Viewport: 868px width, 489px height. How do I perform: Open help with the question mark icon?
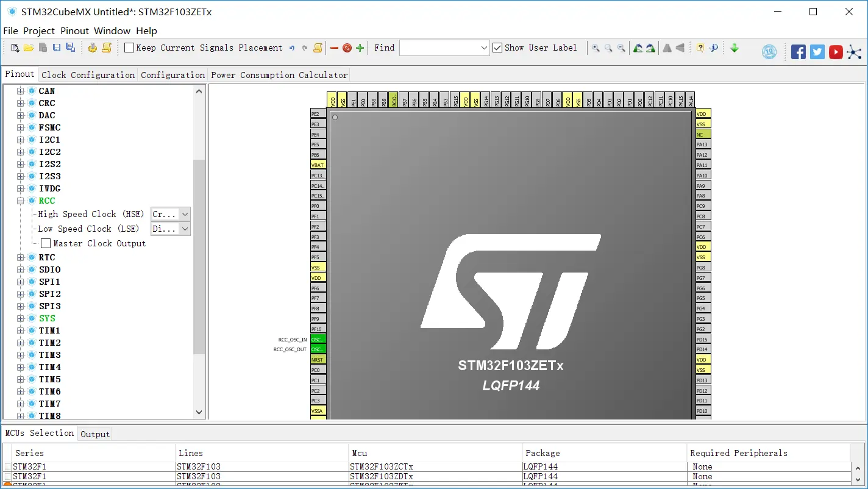700,48
